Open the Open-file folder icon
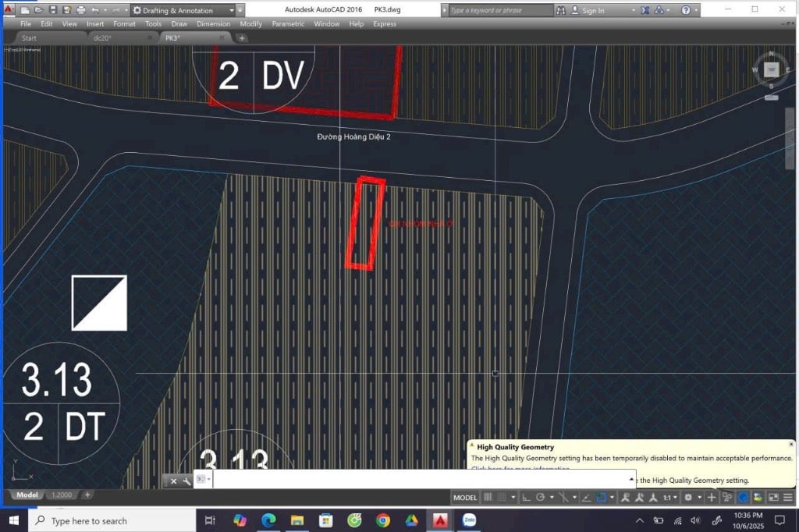Image resolution: width=799 pixels, height=532 pixels. (x=38, y=11)
